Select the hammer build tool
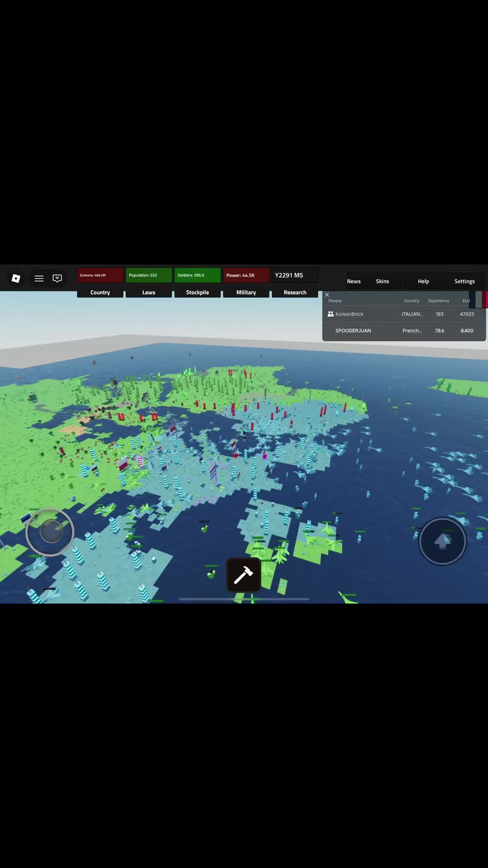 click(244, 575)
